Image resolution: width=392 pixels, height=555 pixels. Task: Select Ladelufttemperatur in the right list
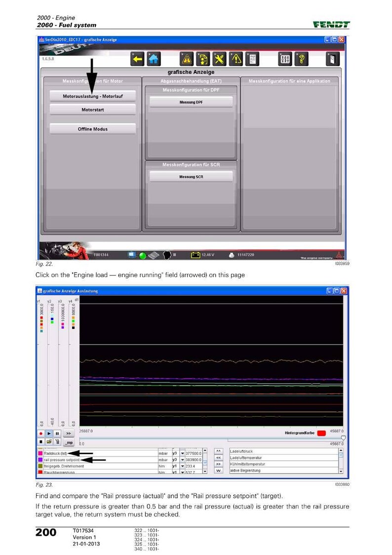[284, 458]
